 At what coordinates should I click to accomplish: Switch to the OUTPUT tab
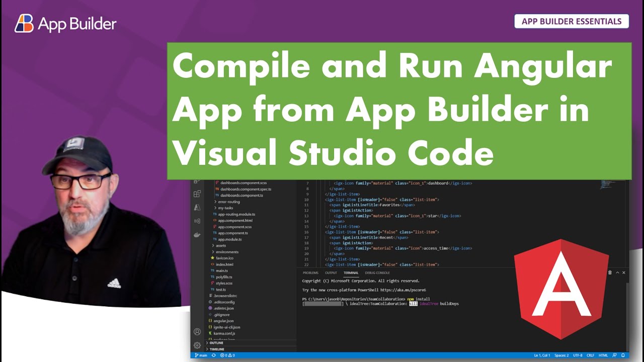[331, 273]
